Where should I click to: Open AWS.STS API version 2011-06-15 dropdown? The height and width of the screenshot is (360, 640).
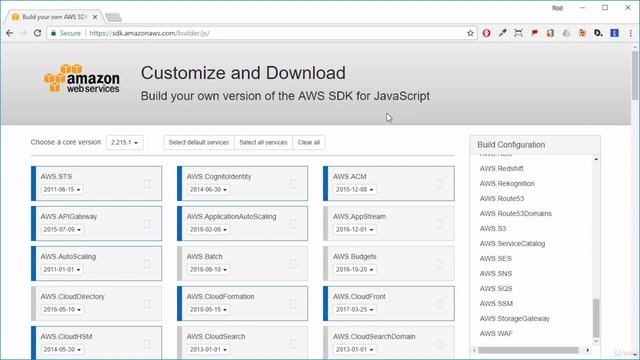(62, 190)
